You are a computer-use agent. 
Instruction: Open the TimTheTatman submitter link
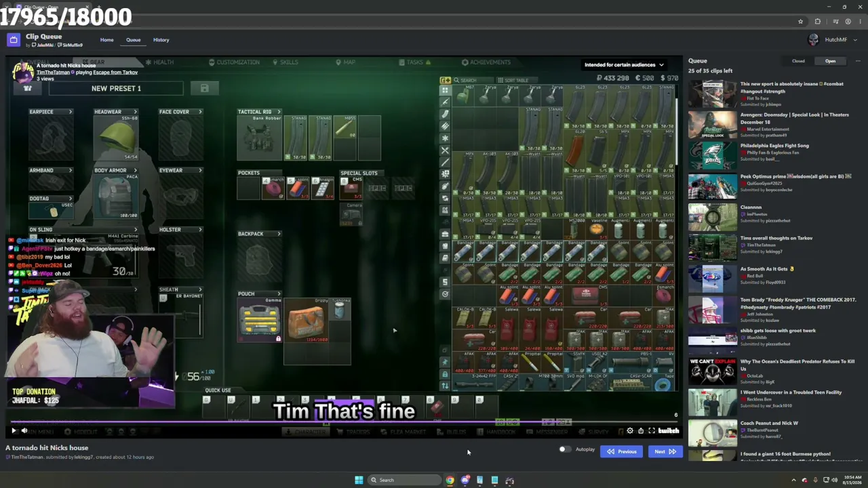click(27, 457)
